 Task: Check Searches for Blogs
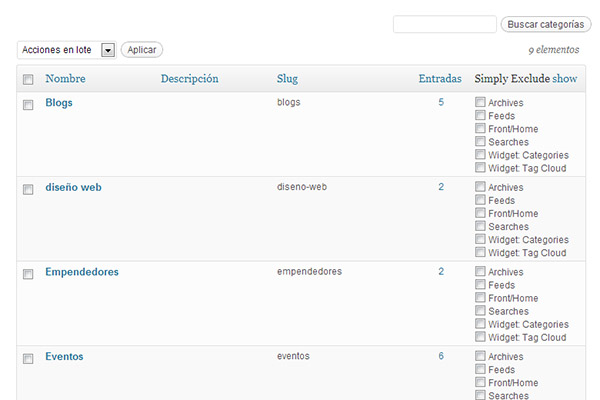[x=480, y=141]
